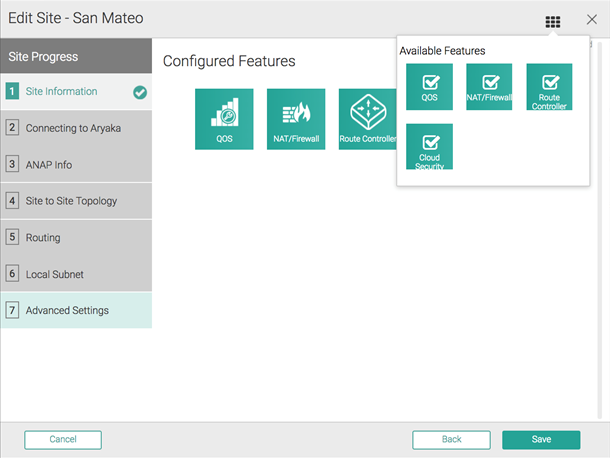Click the green checkmark beside Site Information
Screen dimensions: 610x458
[140, 92]
